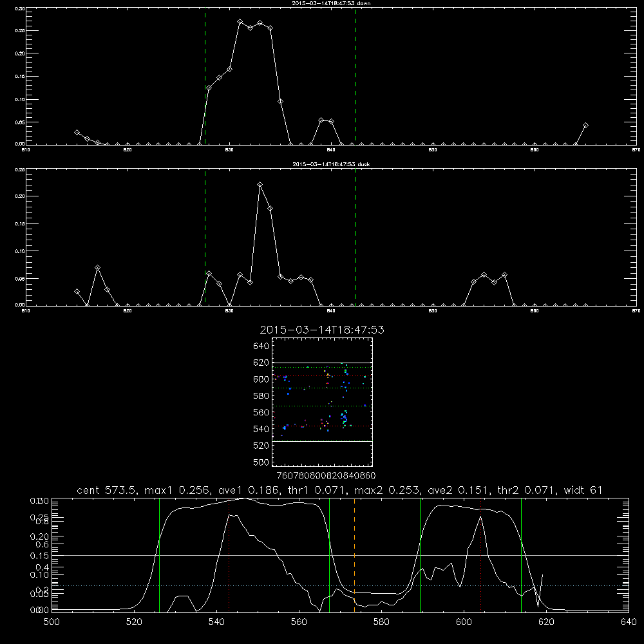Image resolution: width=644 pixels, height=644 pixels.
Task: Select the 'max1 0.256' value
Action: 178,490
